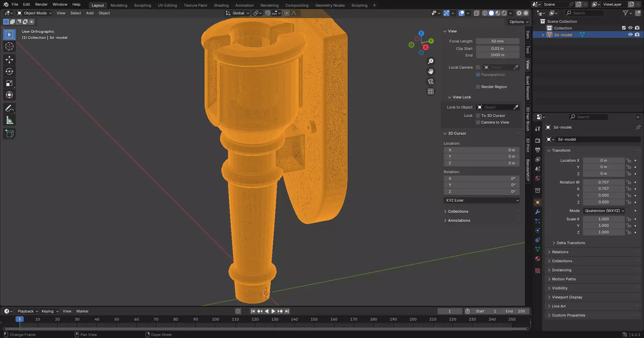Click the Marker menu in the timeline

(x=82, y=311)
